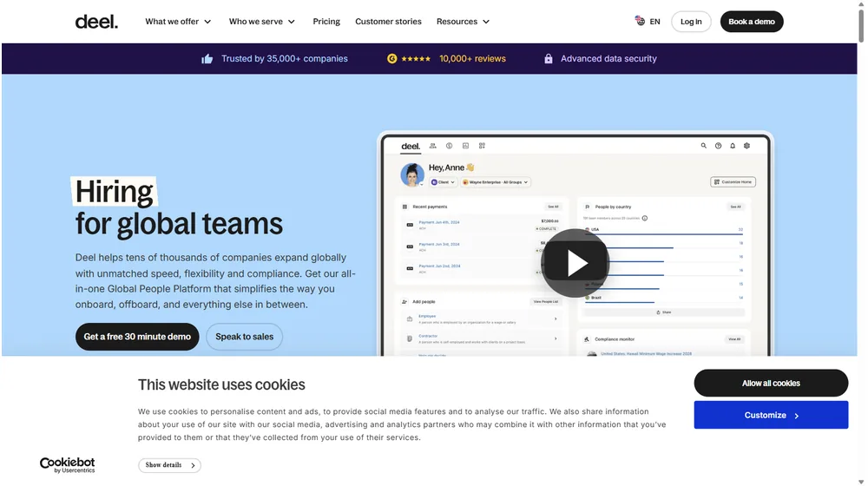Image resolution: width=868 pixels, height=486 pixels.
Task: Click View All in Compliance monitor
Action: coord(734,339)
